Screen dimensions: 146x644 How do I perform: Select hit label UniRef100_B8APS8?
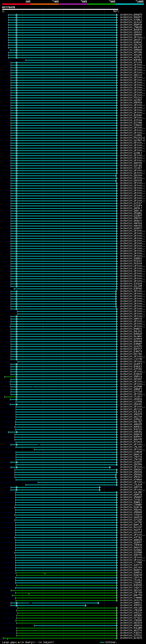pos(131,25)
